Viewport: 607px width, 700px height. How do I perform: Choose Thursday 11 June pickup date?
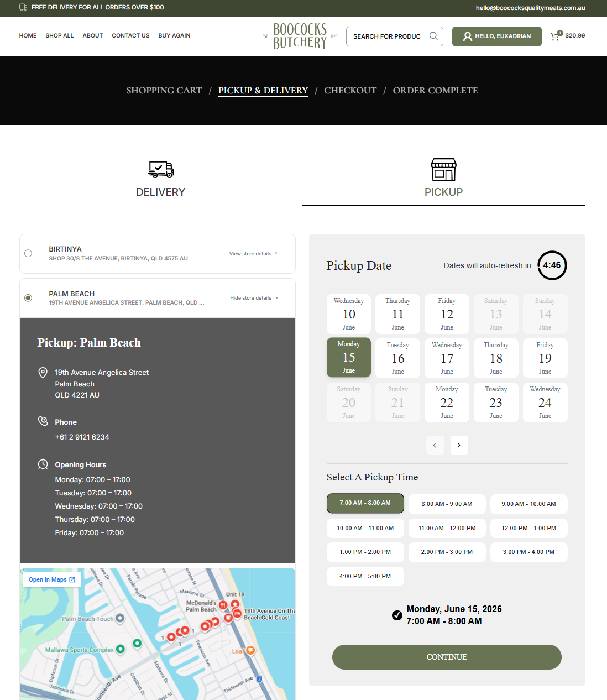(398, 314)
